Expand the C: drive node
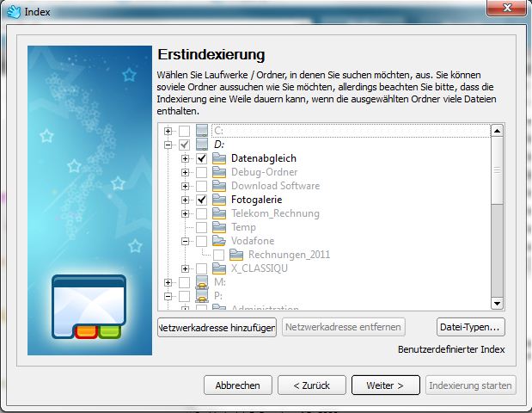The image size is (532, 413). [168, 131]
